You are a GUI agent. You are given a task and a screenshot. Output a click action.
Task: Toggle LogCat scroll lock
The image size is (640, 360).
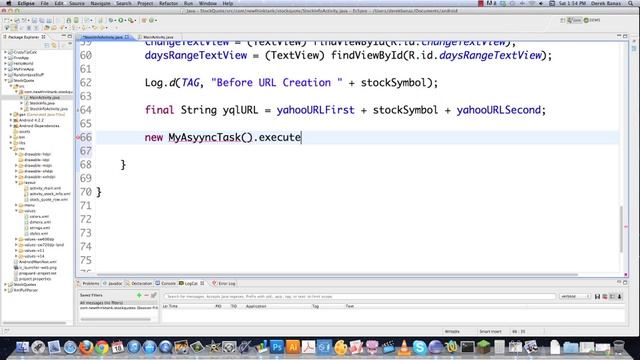620,296
